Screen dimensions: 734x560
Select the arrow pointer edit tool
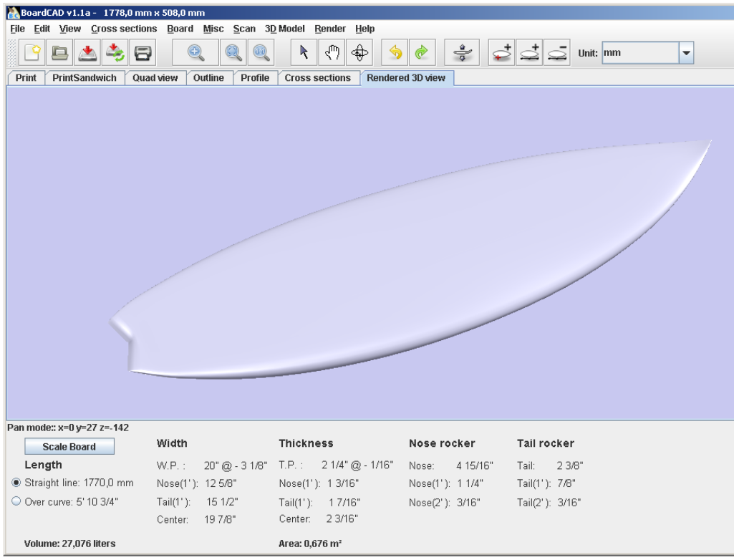click(x=304, y=52)
